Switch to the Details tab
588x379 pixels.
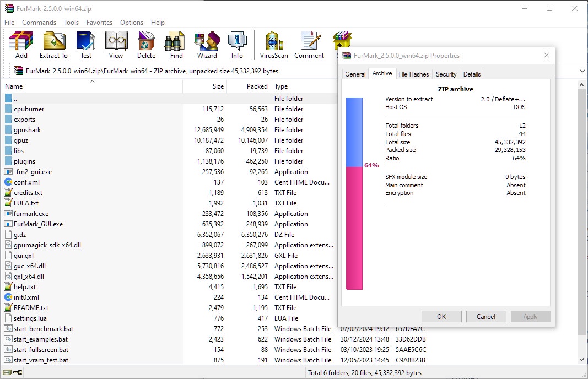[472, 74]
